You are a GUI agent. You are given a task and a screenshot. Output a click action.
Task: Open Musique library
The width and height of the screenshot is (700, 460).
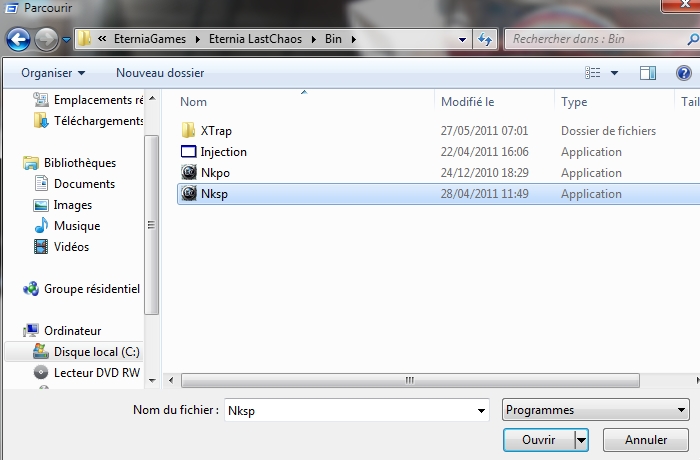[67, 226]
